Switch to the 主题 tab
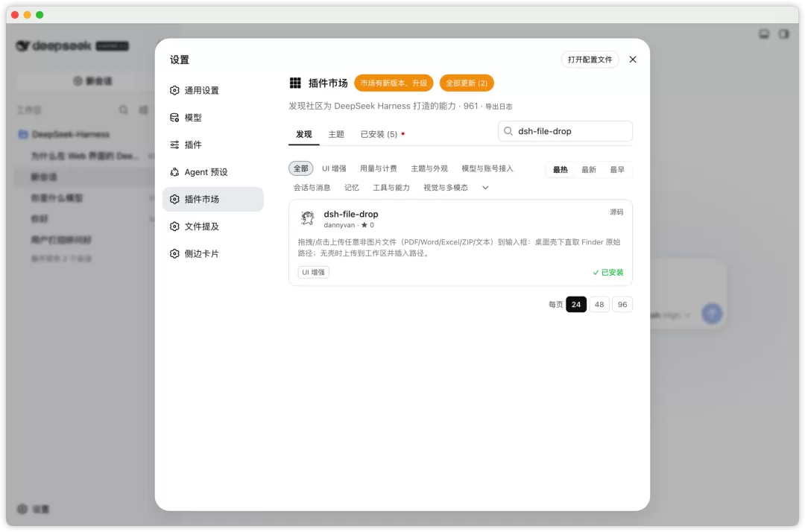 pyautogui.click(x=336, y=134)
